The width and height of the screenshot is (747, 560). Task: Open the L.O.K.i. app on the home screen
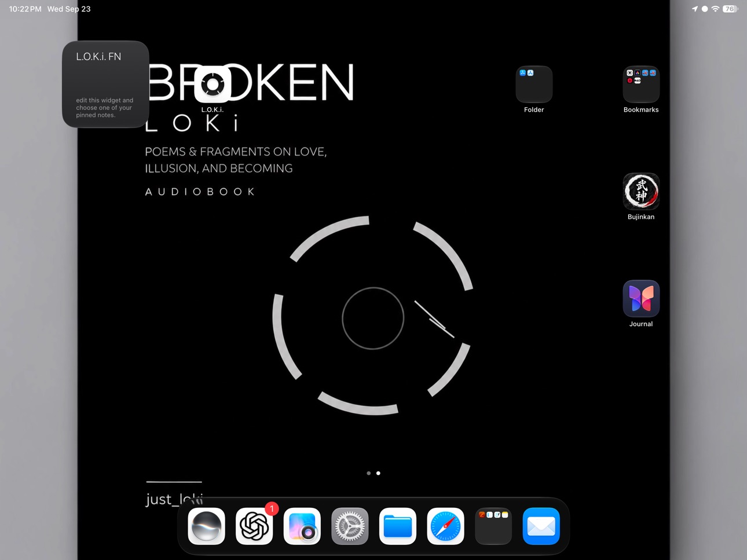(213, 85)
